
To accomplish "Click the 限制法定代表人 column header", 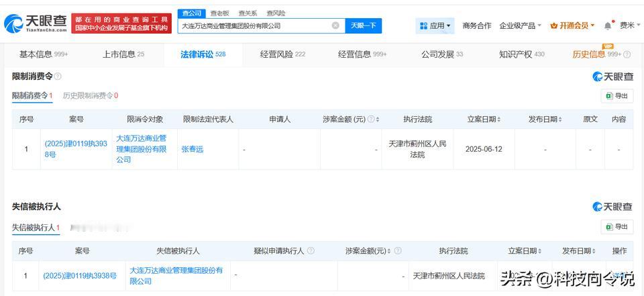I will (208, 119).
